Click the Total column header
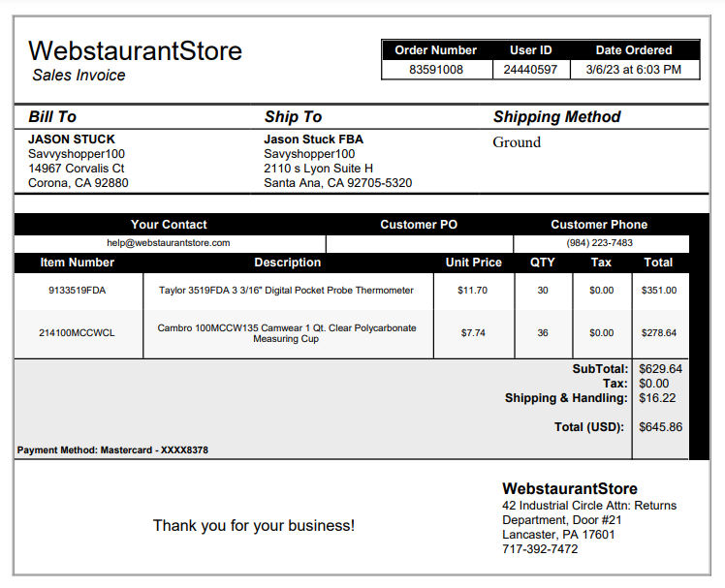The height and width of the screenshot is (588, 725). click(x=658, y=263)
